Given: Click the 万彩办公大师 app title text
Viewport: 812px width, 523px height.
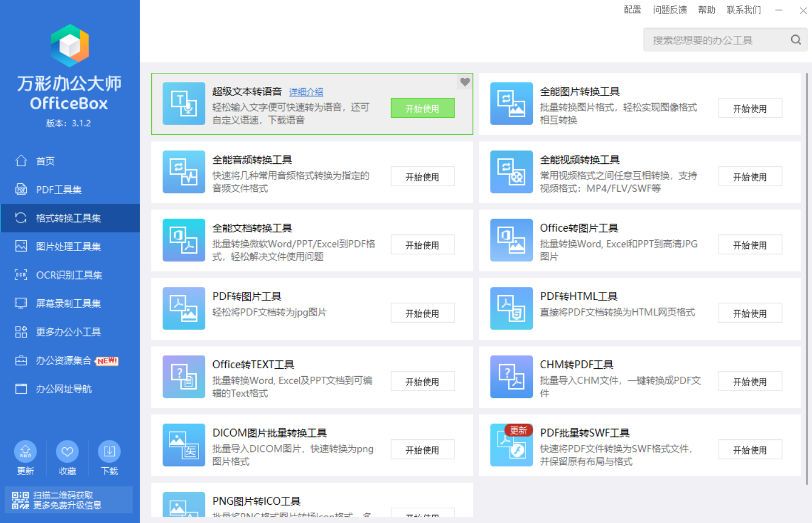Looking at the screenshot, I should (69, 84).
